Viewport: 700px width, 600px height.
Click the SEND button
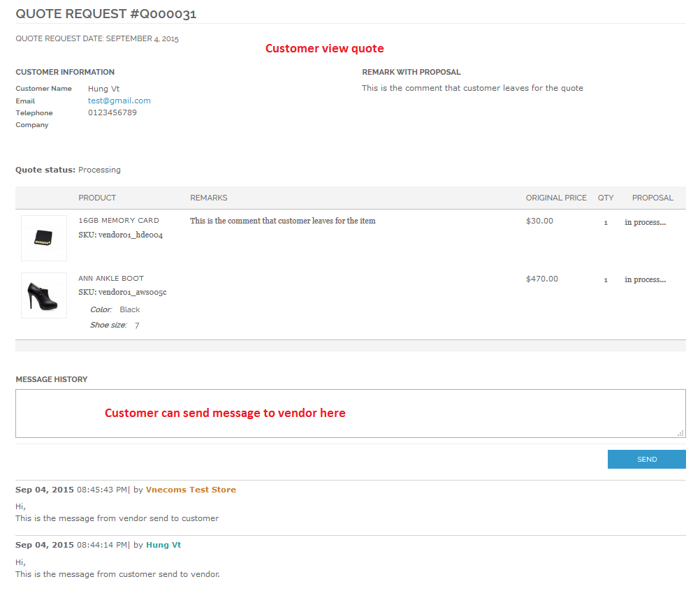(x=646, y=459)
